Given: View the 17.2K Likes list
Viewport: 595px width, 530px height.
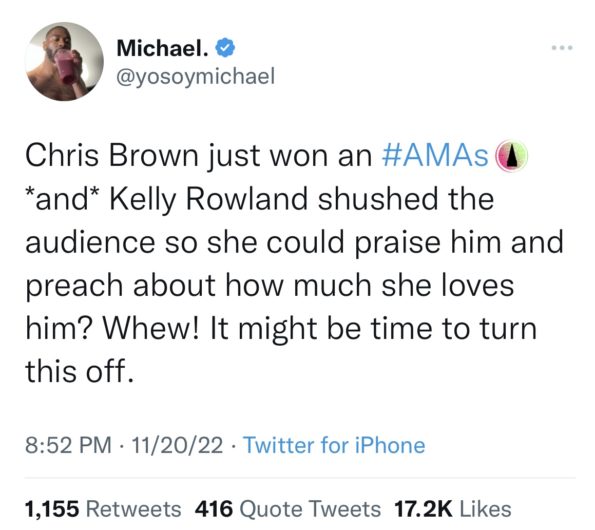Looking at the screenshot, I should (x=453, y=509).
